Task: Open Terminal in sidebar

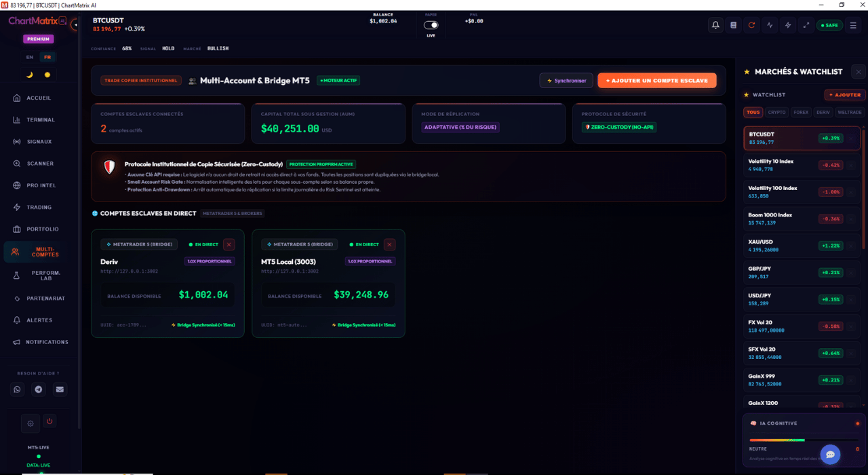Action: [x=39, y=120]
